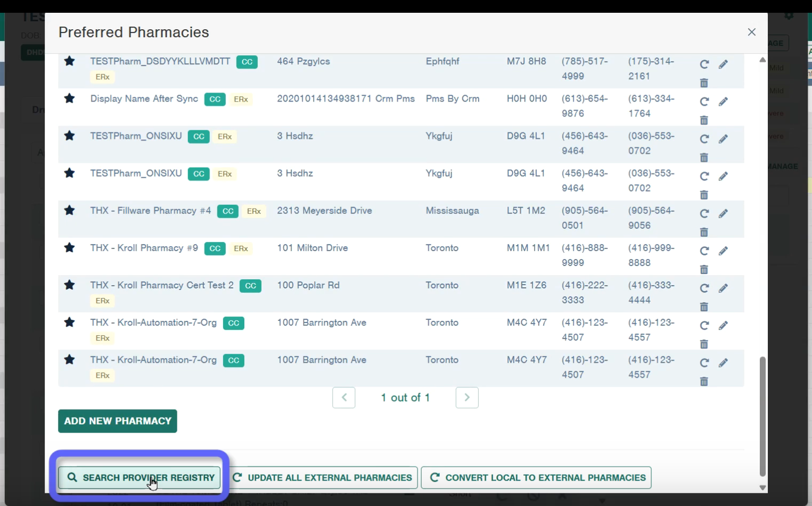The height and width of the screenshot is (506, 812).
Task: Delete THX - Kroll Pharmacy Cert Test 2
Action: coord(704,306)
